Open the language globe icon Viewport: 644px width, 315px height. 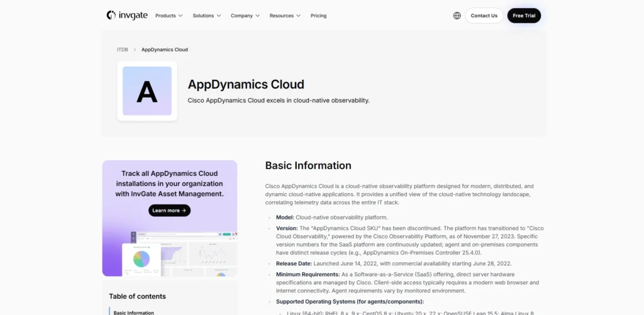(457, 16)
